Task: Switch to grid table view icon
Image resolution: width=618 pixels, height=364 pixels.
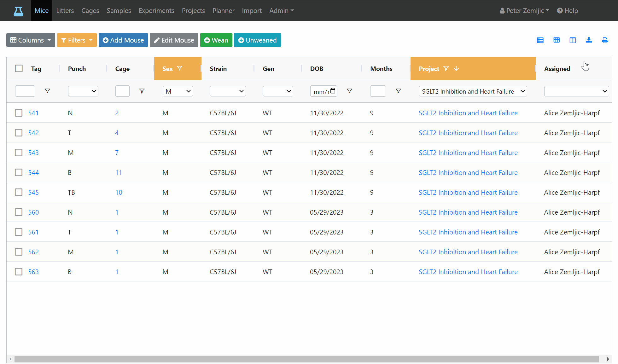Action: [x=557, y=40]
